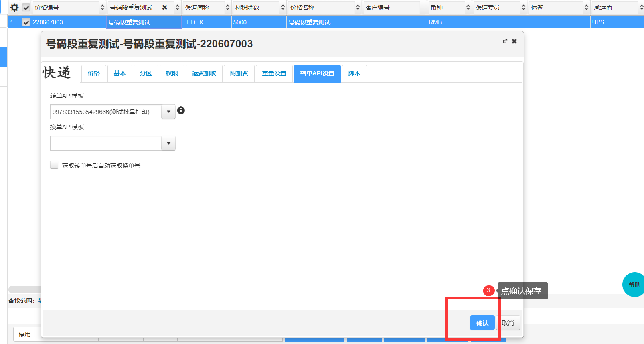644x344 pixels.
Task: Click the gear settings icon in table header
Action: tap(14, 8)
